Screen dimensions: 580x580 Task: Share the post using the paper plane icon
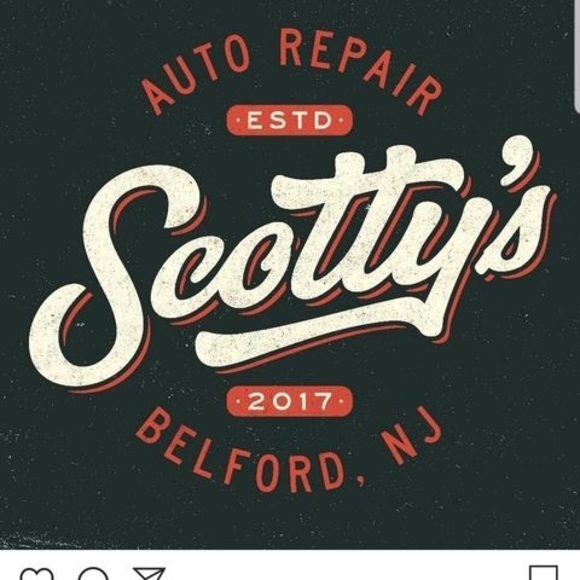point(149,574)
